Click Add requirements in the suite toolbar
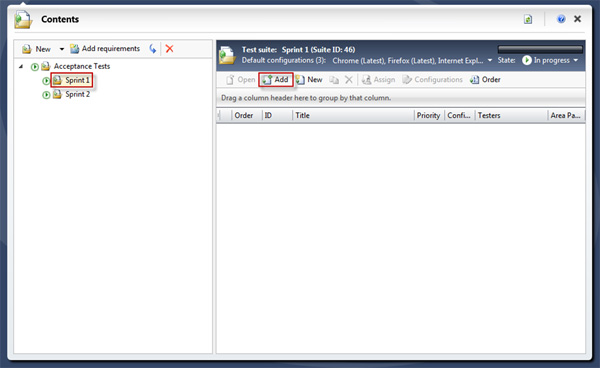 (105, 49)
